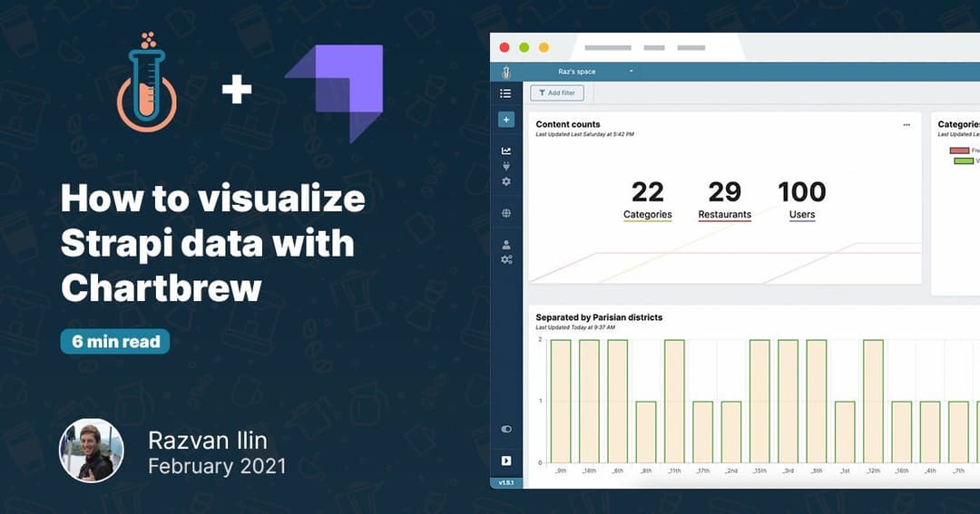Click the Last Updated Last Saturday text
980x514 pixels.
pyautogui.click(x=585, y=134)
